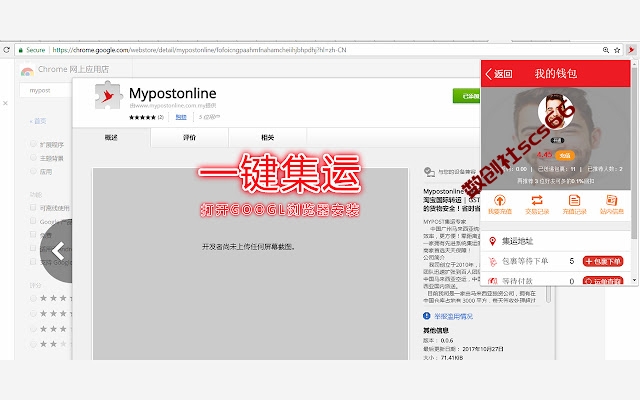This screenshot has width=640, height=400.
Task: Click the device compatibility icon
Action: (429, 172)
